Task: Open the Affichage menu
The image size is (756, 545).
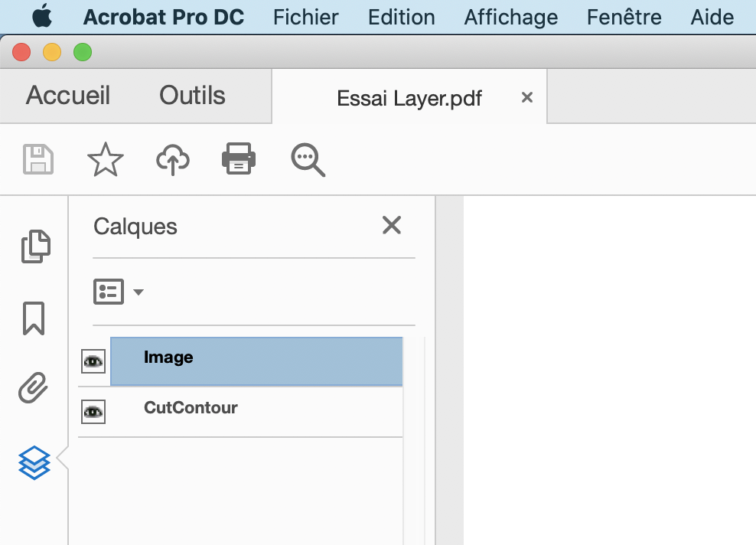Action: pos(511,18)
